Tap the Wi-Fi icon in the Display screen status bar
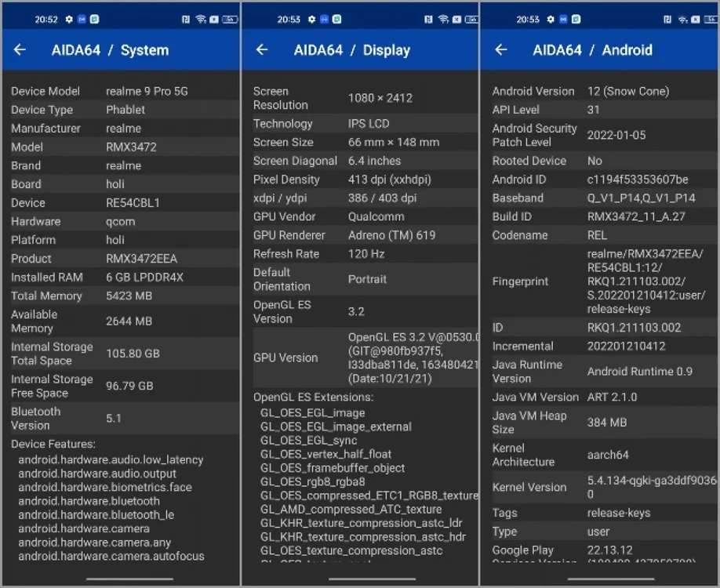The width and height of the screenshot is (720, 588). [443, 20]
